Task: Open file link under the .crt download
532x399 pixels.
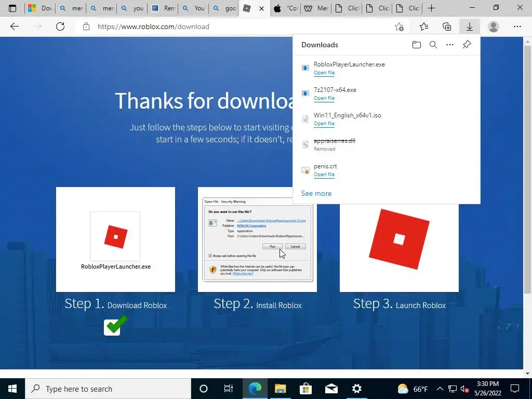Action: click(x=324, y=175)
